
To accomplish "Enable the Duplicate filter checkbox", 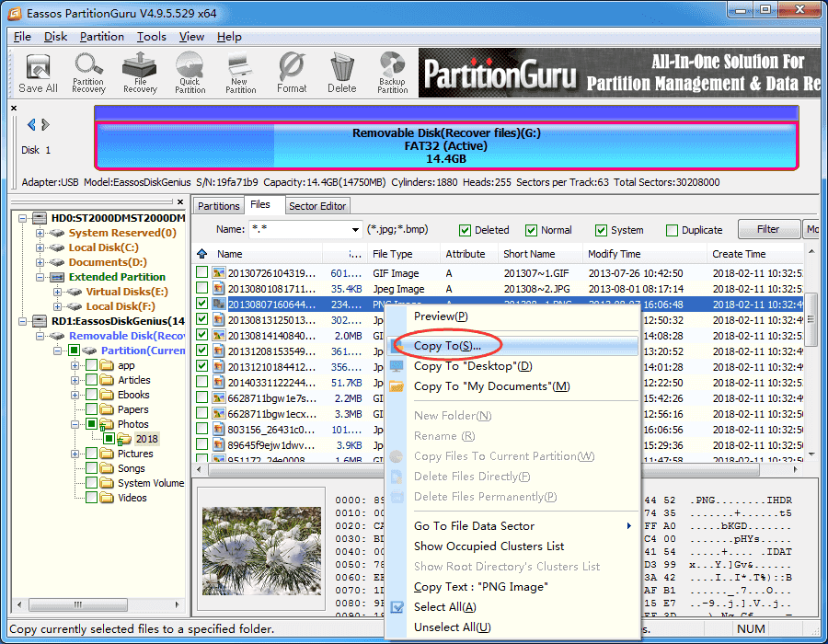I will point(672,230).
